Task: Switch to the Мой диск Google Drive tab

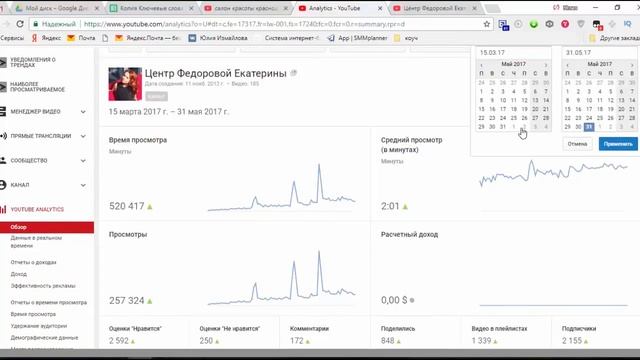Action: (x=55, y=8)
